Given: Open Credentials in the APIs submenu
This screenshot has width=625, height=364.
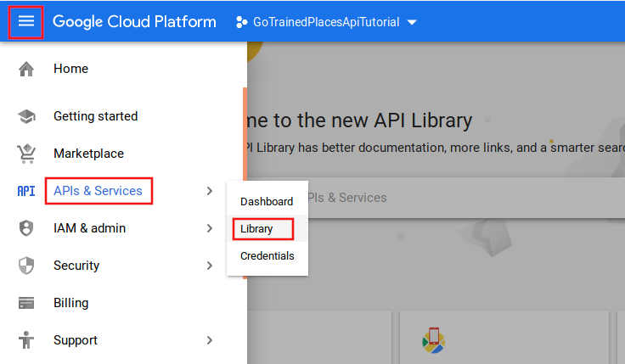Looking at the screenshot, I should [x=267, y=256].
